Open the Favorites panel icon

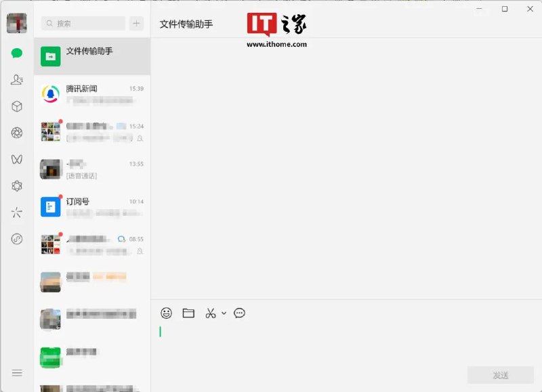point(16,106)
